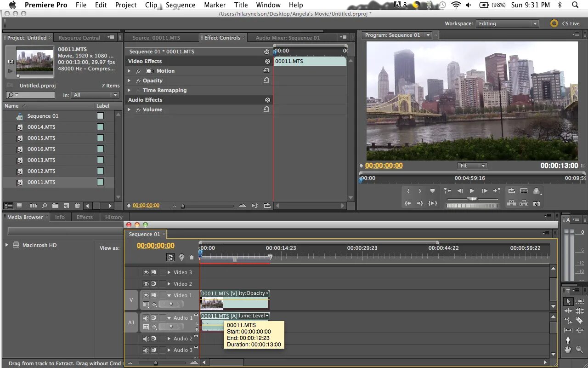Viewport: 588px width, 368px height.
Task: Step forward one frame in Program monitor
Action: pos(485,190)
